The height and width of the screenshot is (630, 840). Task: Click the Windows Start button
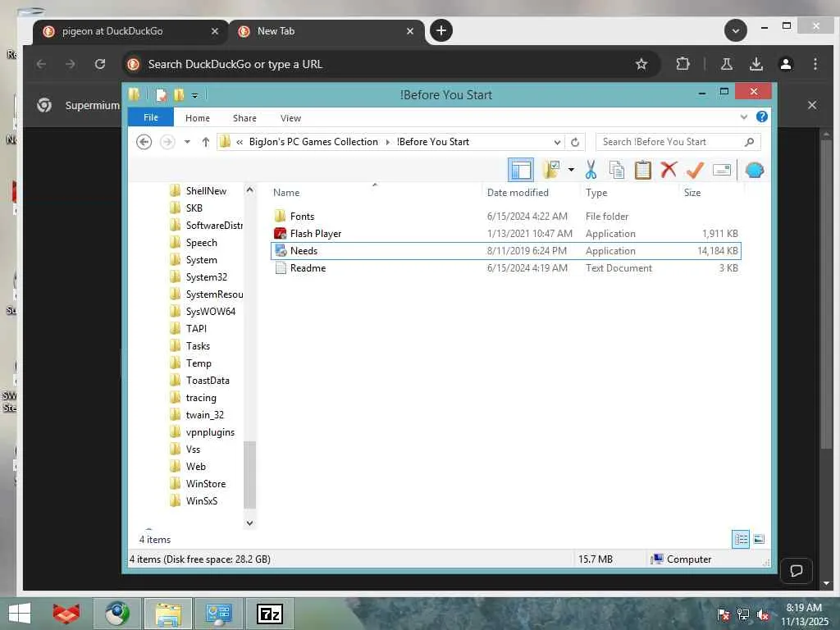pos(20,614)
